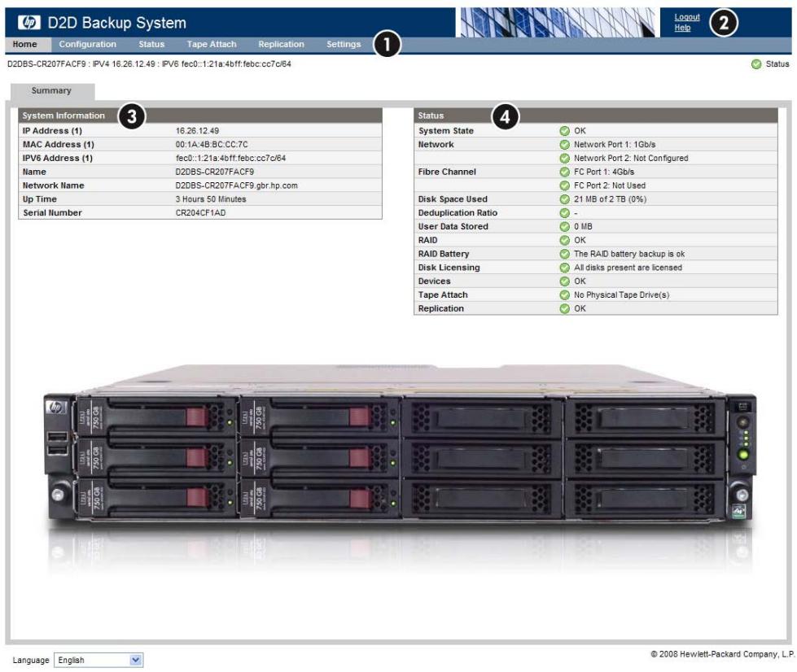Viewport: 797px width, 672px height.
Task: Click the copyright Hewlett-Packard notice
Action: (x=722, y=654)
